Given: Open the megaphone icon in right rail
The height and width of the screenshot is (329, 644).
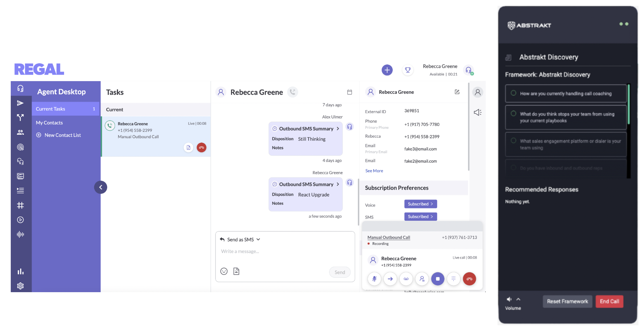Looking at the screenshot, I should click(478, 112).
